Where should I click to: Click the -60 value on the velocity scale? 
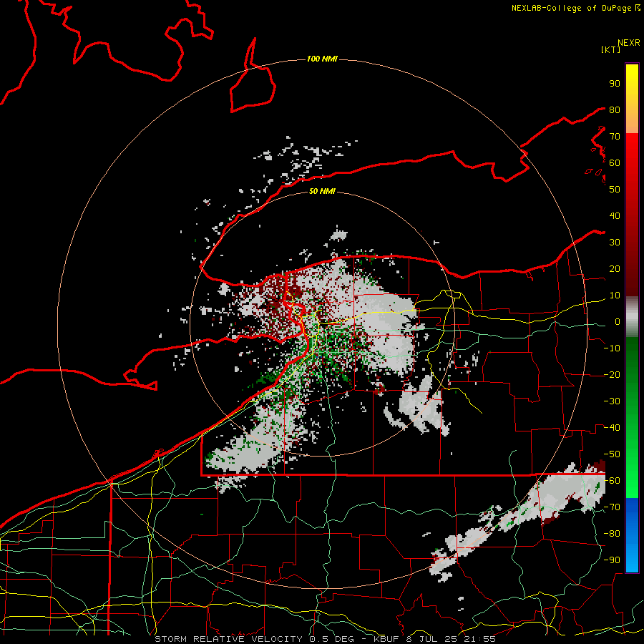tap(612, 481)
